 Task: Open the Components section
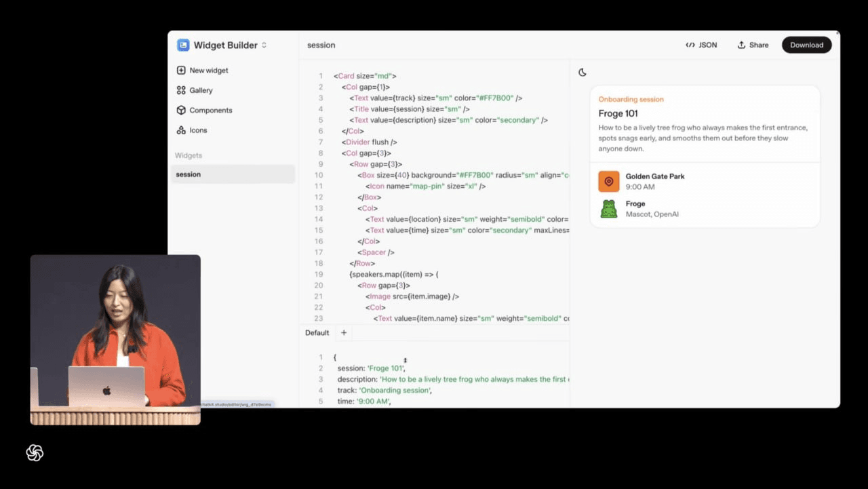(204, 111)
